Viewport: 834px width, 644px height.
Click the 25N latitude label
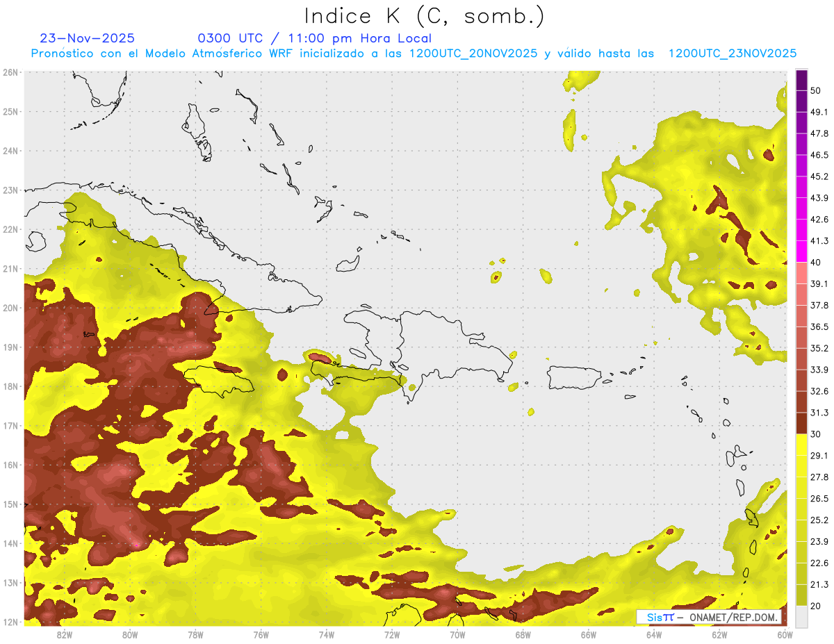(11, 111)
